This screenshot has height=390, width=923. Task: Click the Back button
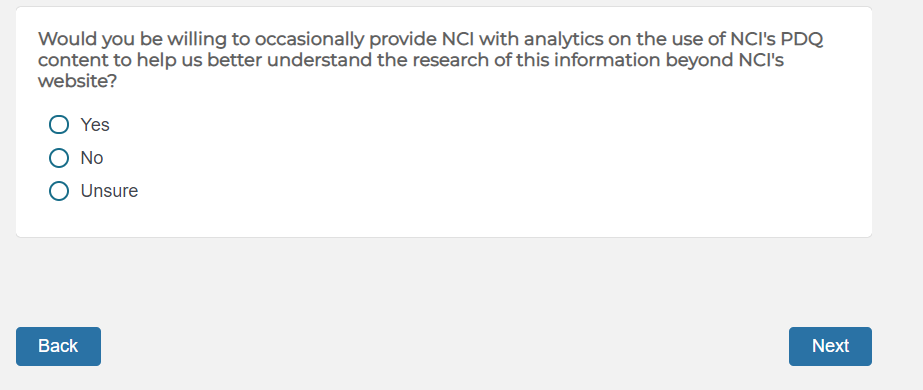(x=58, y=346)
